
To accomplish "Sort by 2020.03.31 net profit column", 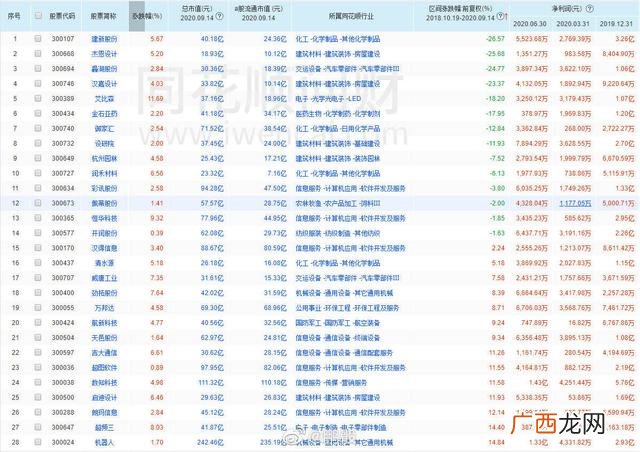I will [573, 24].
